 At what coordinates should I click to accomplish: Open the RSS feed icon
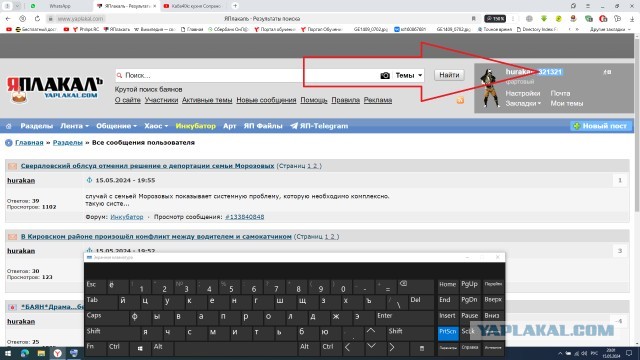[x=460, y=100]
